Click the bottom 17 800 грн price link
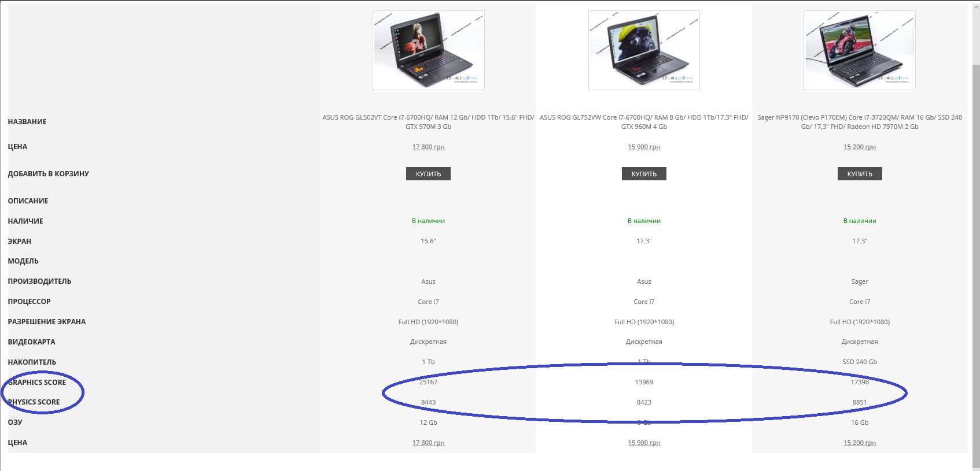 (428, 443)
